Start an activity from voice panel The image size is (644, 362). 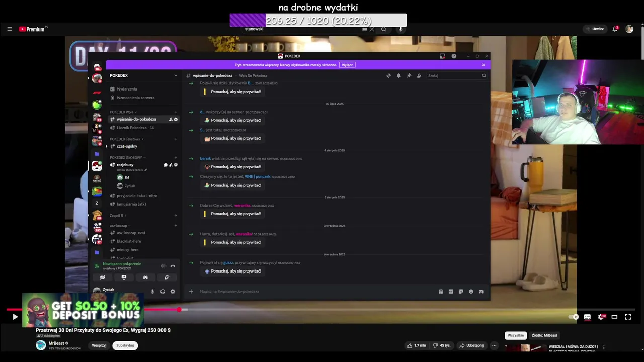click(145, 277)
